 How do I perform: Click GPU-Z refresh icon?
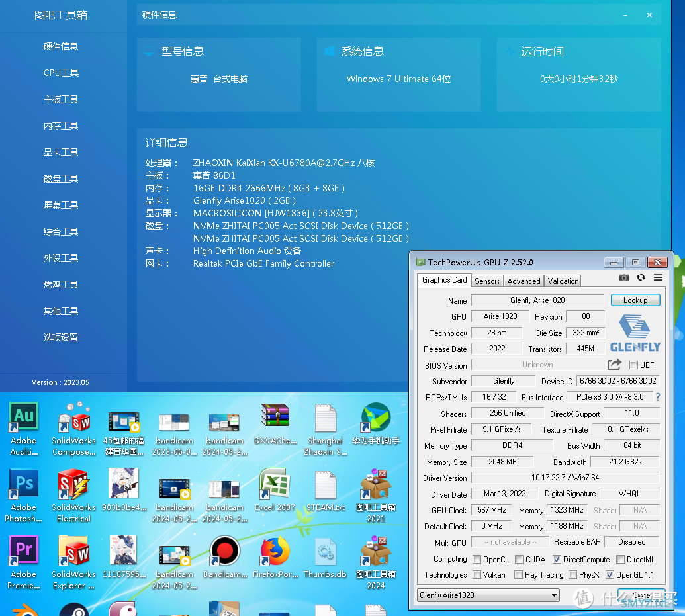click(641, 277)
